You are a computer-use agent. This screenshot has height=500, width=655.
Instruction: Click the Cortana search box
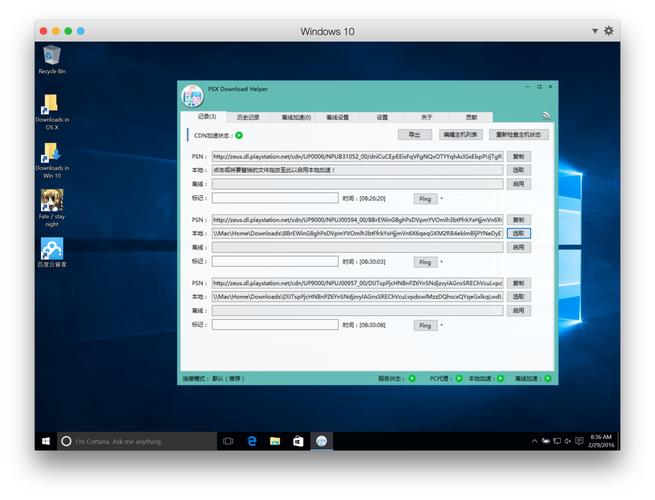click(137, 441)
